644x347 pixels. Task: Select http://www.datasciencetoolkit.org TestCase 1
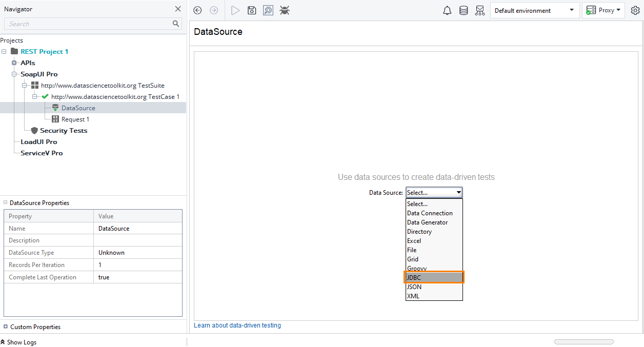point(115,97)
